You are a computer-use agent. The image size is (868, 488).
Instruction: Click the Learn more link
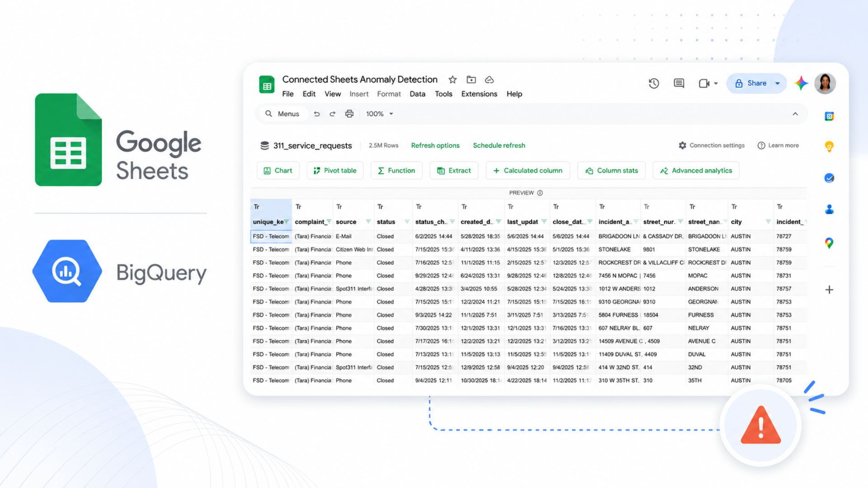point(778,145)
